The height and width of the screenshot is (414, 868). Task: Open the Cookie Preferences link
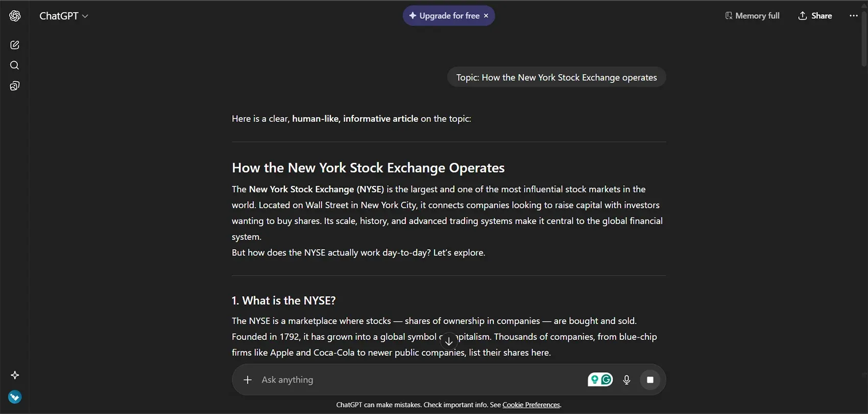(531, 405)
